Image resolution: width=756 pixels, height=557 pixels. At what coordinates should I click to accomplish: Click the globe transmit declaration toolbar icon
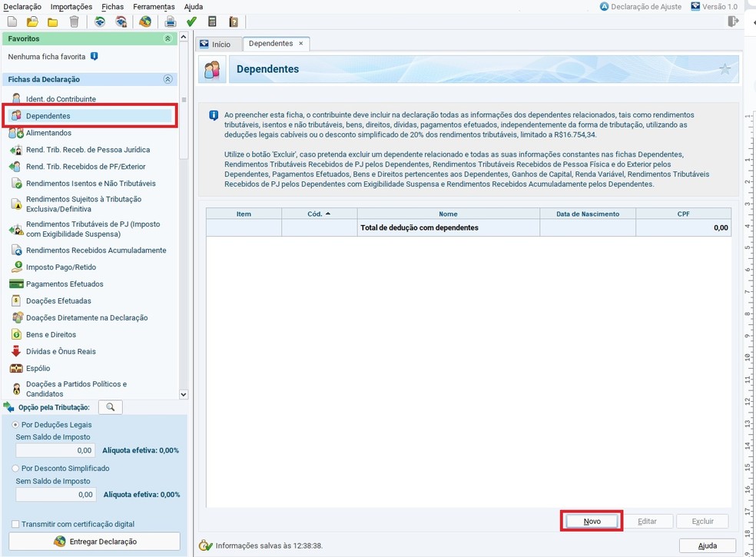tap(145, 22)
